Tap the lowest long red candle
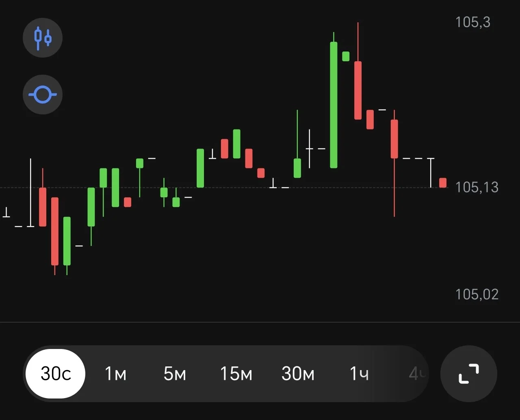This screenshot has height=420, width=520. pos(55,231)
